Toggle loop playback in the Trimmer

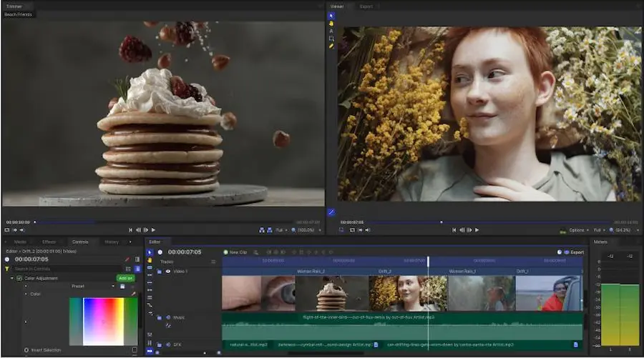[x=6, y=230]
